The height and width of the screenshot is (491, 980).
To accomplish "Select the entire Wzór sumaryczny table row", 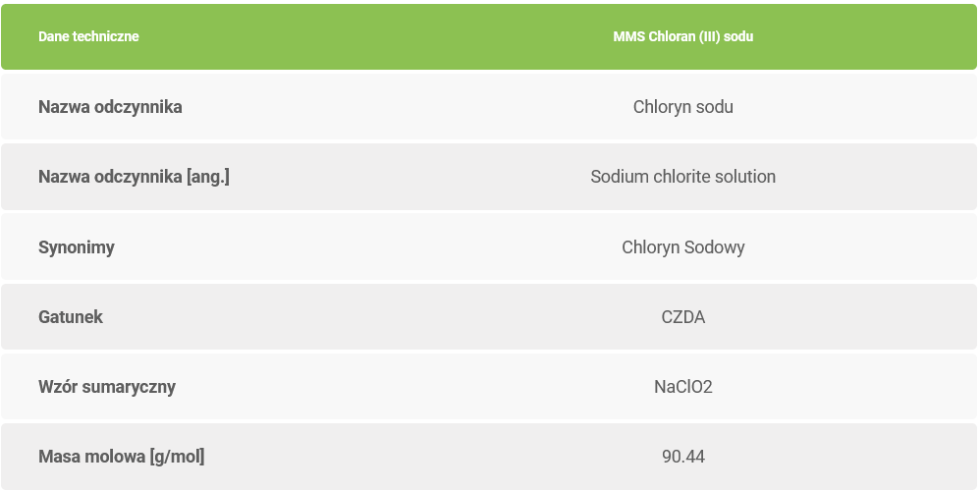I will tap(393, 387).
